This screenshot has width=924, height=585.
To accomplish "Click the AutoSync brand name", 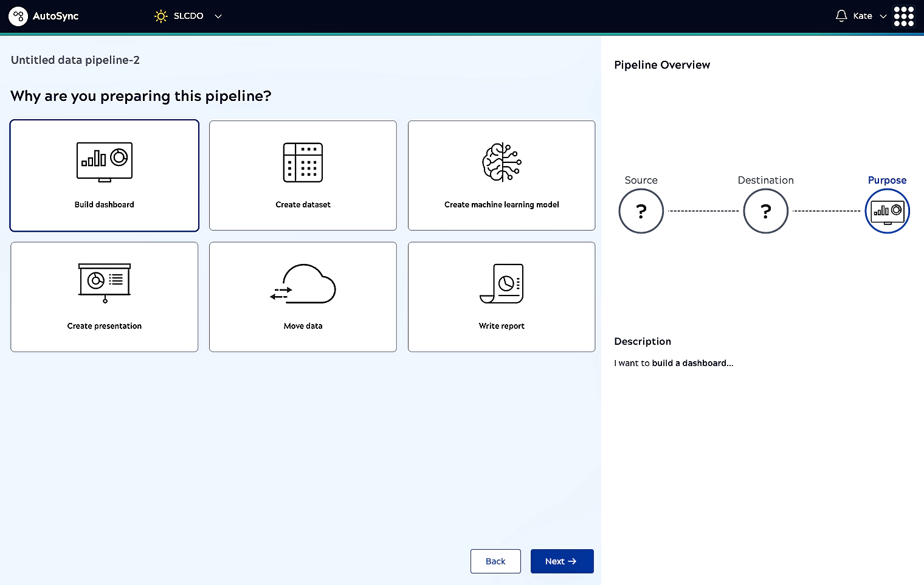I will point(55,16).
